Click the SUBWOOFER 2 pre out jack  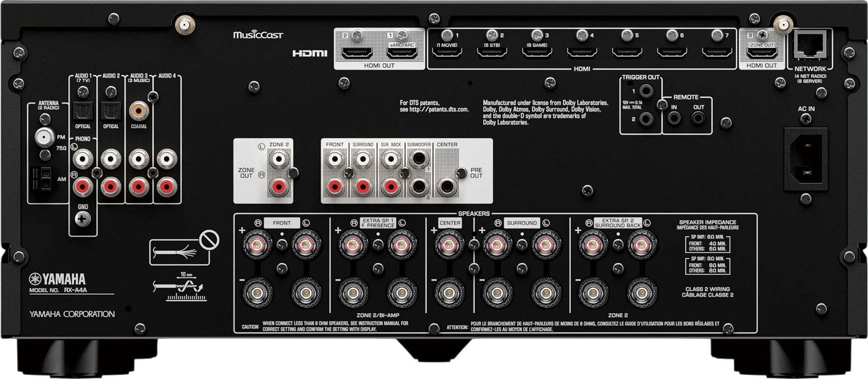418,187
